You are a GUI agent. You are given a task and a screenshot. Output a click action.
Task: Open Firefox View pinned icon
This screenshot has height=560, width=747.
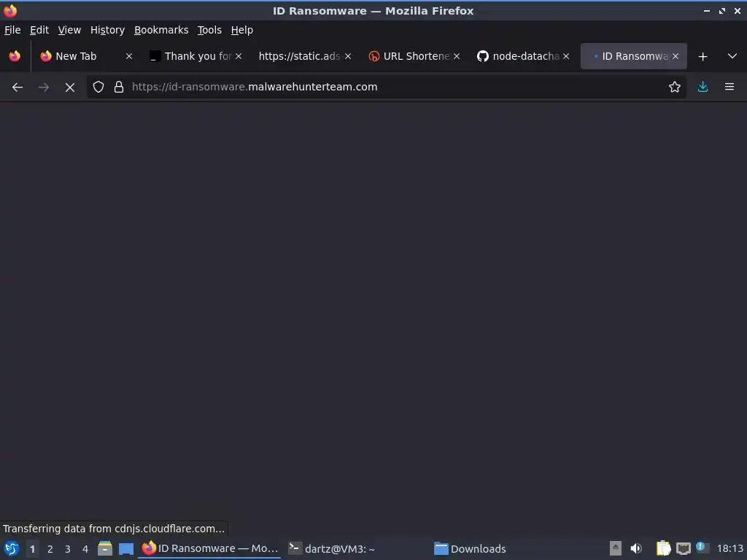pyautogui.click(x=15, y=56)
